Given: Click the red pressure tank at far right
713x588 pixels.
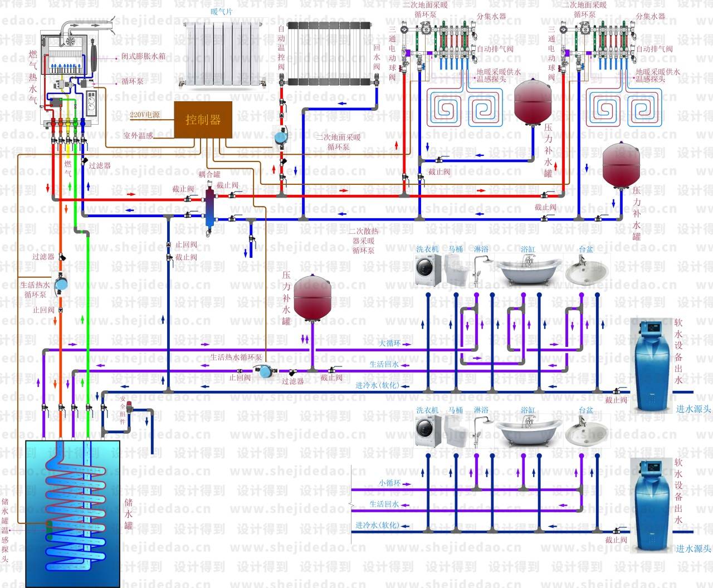Looking at the screenshot, I should (x=621, y=166).
